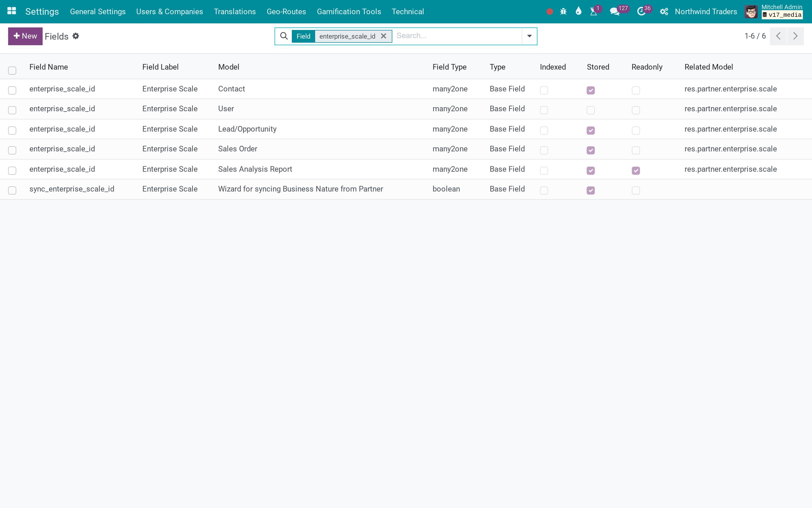Go to previous page of records
The image size is (812, 508).
pos(778,36)
